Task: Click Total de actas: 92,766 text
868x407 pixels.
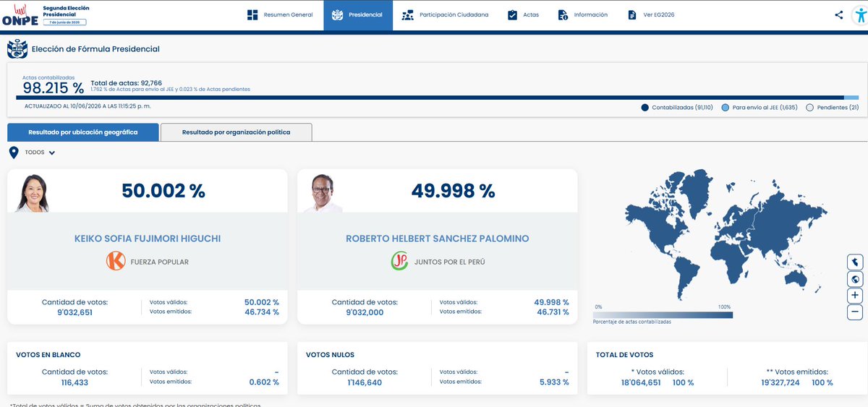Action: [x=127, y=82]
